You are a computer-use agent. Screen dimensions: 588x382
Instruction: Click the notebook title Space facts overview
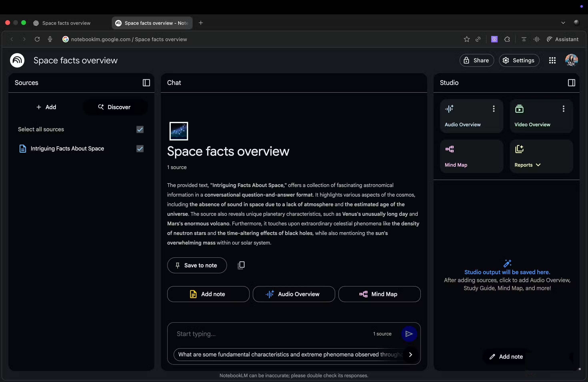(x=75, y=61)
